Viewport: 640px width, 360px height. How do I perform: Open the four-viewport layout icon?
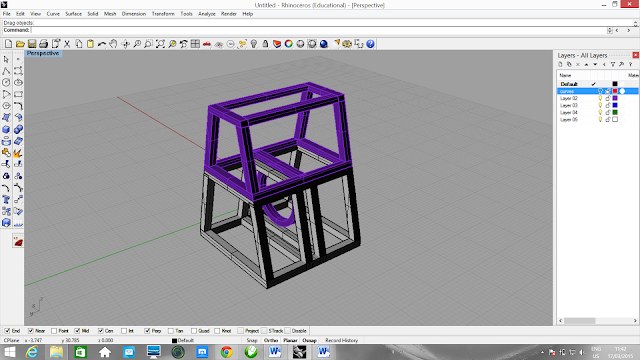(x=196, y=44)
